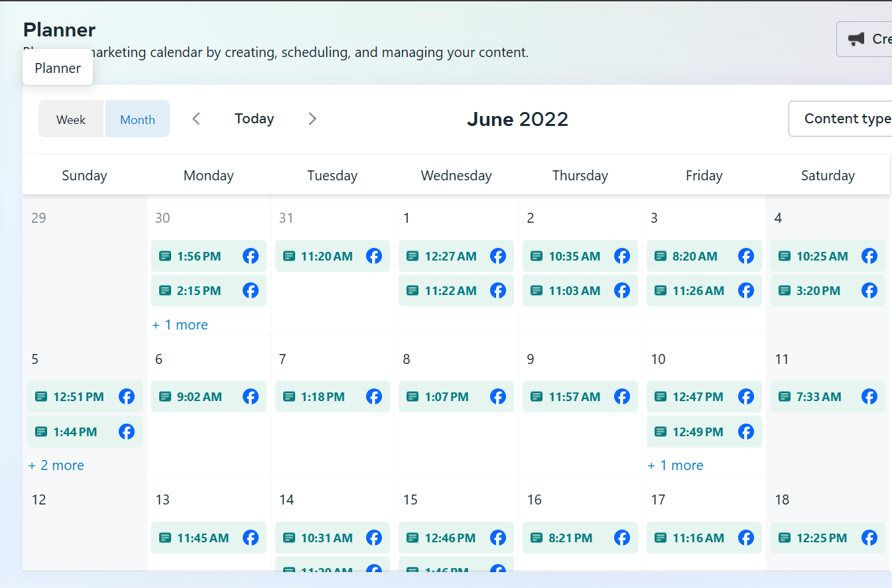This screenshot has height=588, width=892.
Task: Open the 1:18 PM post on June 7
Action: (323, 396)
